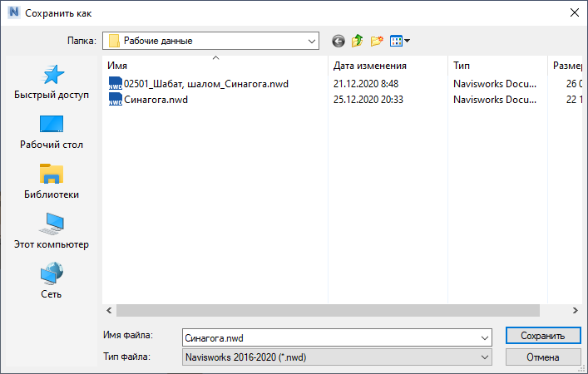The width and height of the screenshot is (588, 374).
Task: Select file 02501_Шабат, шалом_Синагога.nwd
Action: click(205, 83)
